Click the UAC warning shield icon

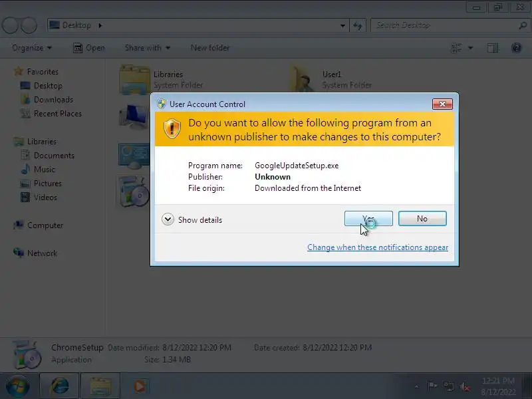click(172, 129)
